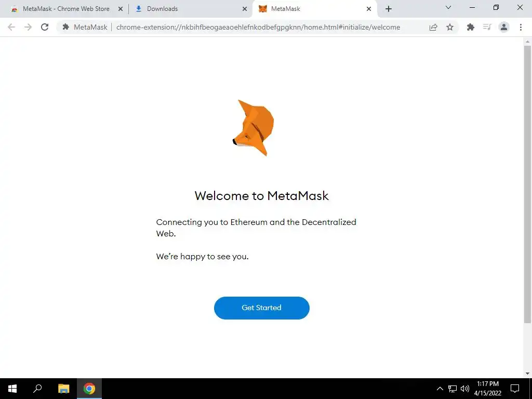The width and height of the screenshot is (532, 399).
Task: Click the MetaMask fox logo
Action: (x=254, y=128)
